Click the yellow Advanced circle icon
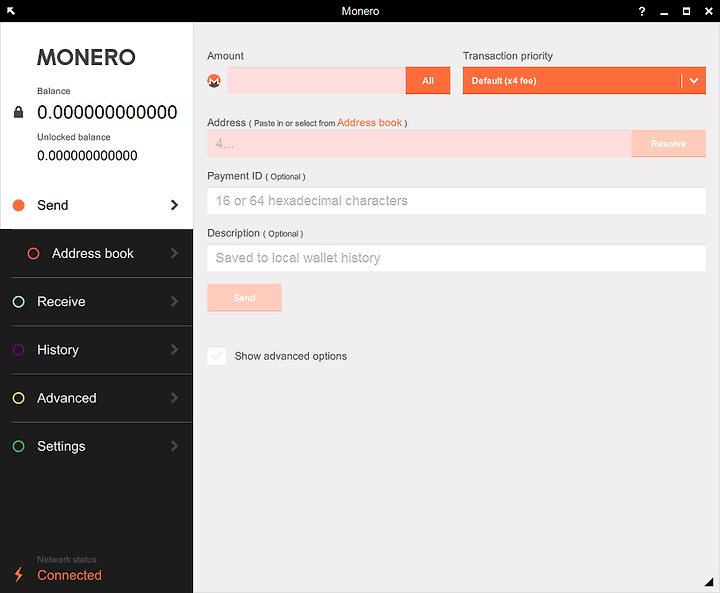 (x=18, y=398)
